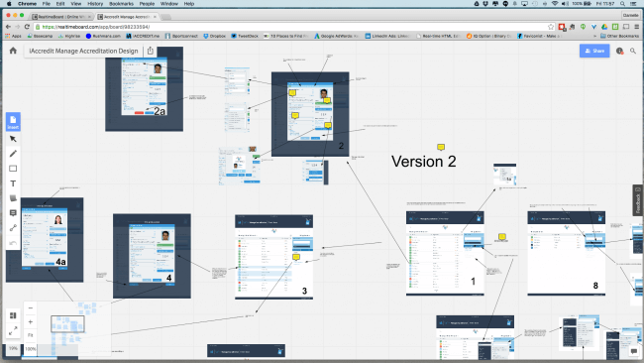
Task: Choose the rectangle Shape tool
Action: [x=13, y=169]
